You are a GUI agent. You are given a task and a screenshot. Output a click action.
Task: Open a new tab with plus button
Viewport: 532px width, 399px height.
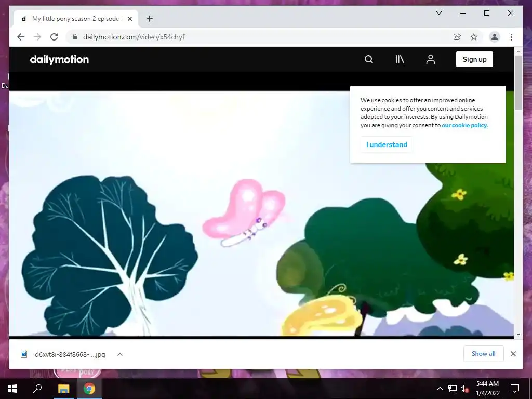pyautogui.click(x=149, y=19)
